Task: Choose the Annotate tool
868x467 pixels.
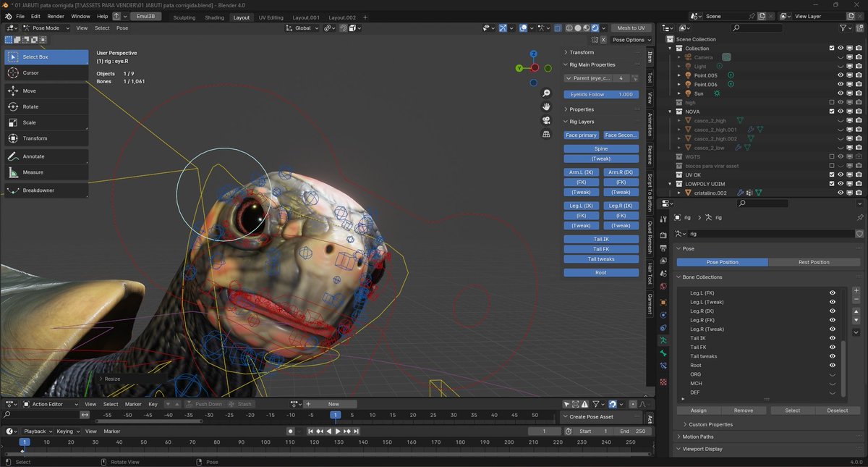Action: (x=46, y=156)
